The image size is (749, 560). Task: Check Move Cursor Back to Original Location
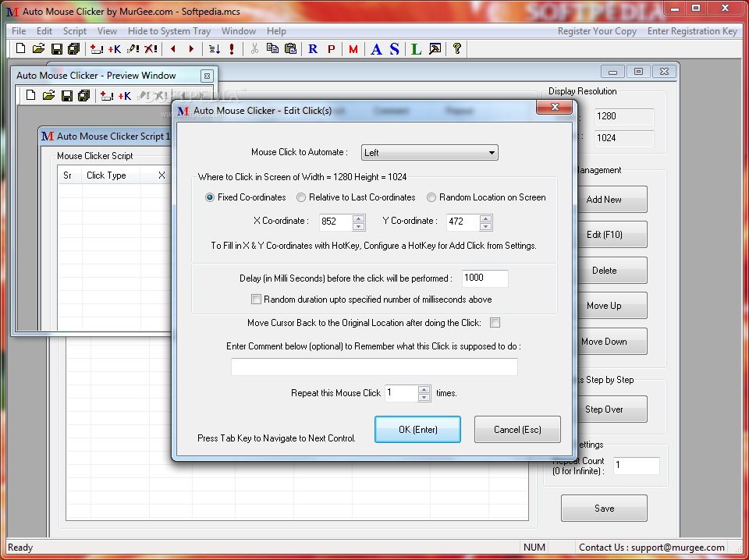click(x=495, y=323)
